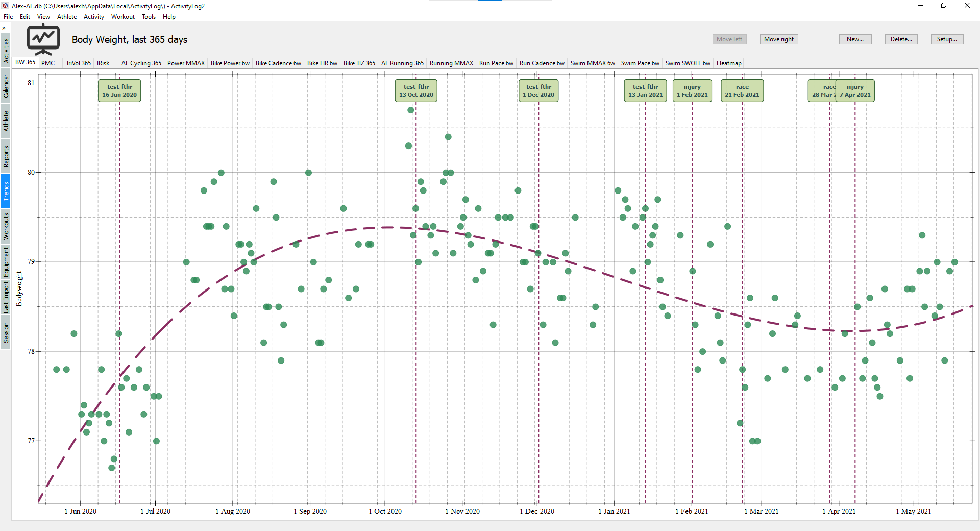Switch to the Athlete sidebar view

(6, 121)
